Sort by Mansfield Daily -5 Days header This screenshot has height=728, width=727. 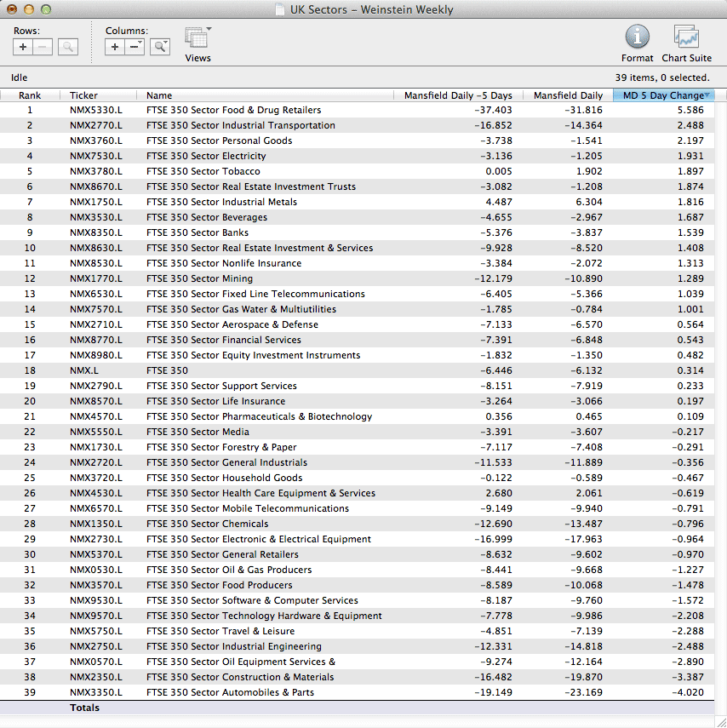pyautogui.click(x=458, y=95)
